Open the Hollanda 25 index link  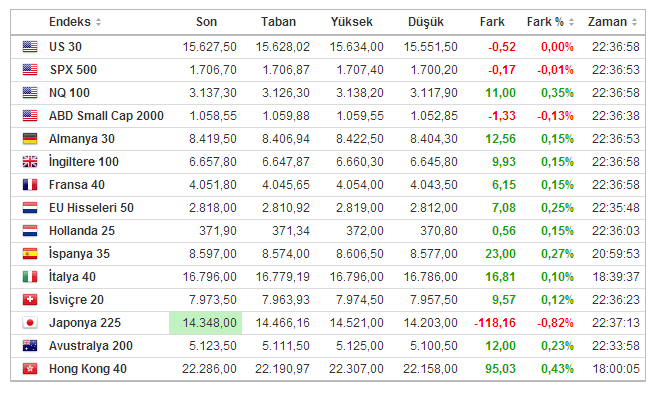pos(82,230)
